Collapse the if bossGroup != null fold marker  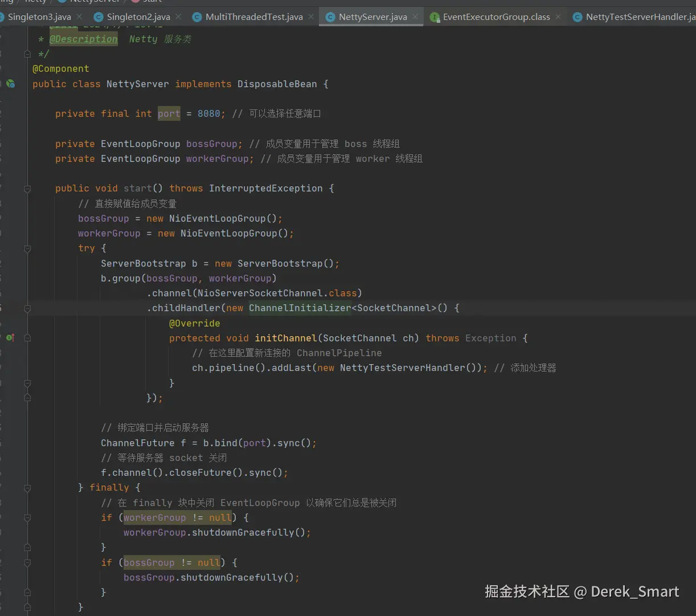(27, 563)
